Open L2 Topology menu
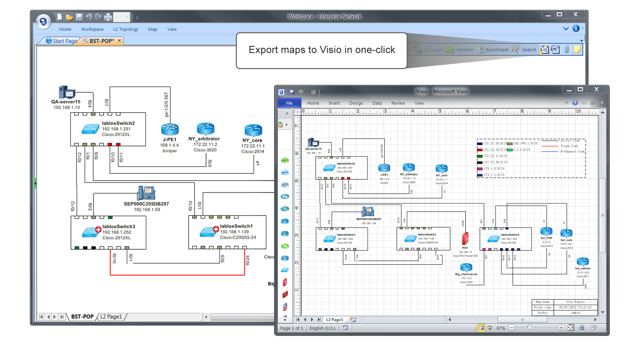The height and width of the screenshot is (348, 644). coord(126,29)
